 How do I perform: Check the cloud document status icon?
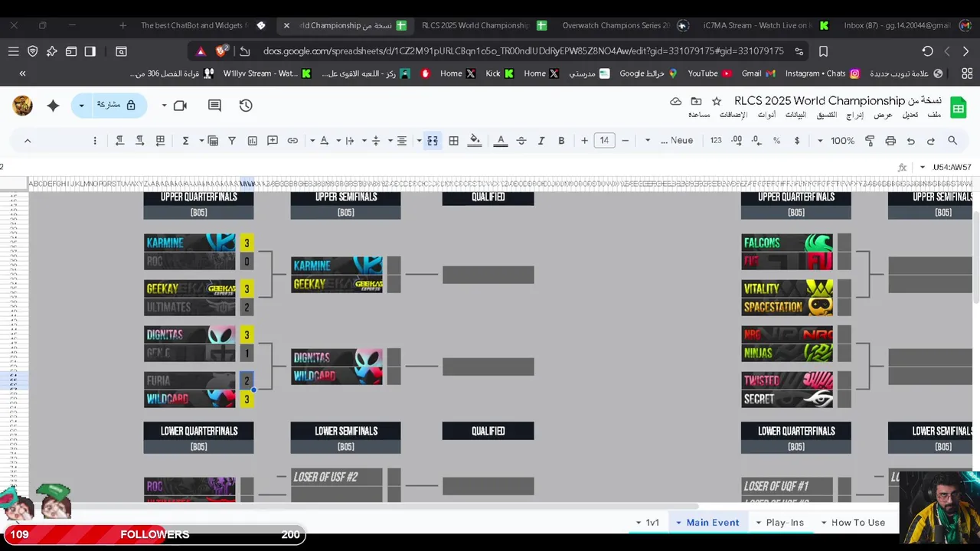[675, 101]
